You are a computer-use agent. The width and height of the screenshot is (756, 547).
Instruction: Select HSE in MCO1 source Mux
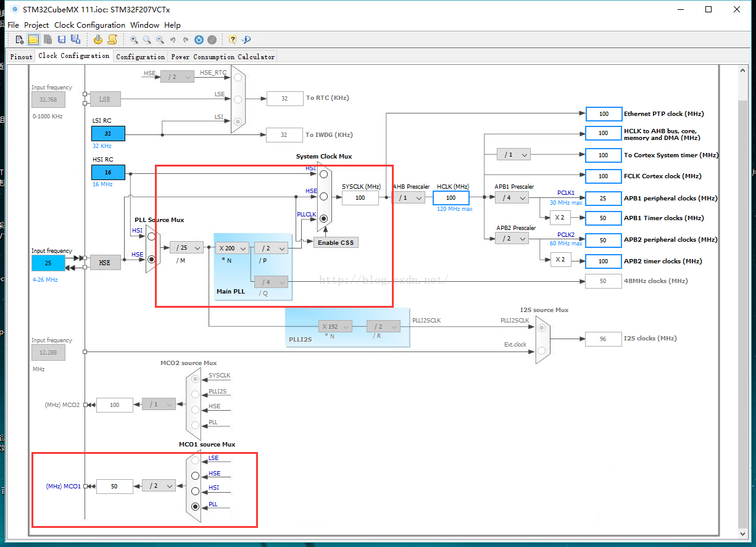(196, 475)
